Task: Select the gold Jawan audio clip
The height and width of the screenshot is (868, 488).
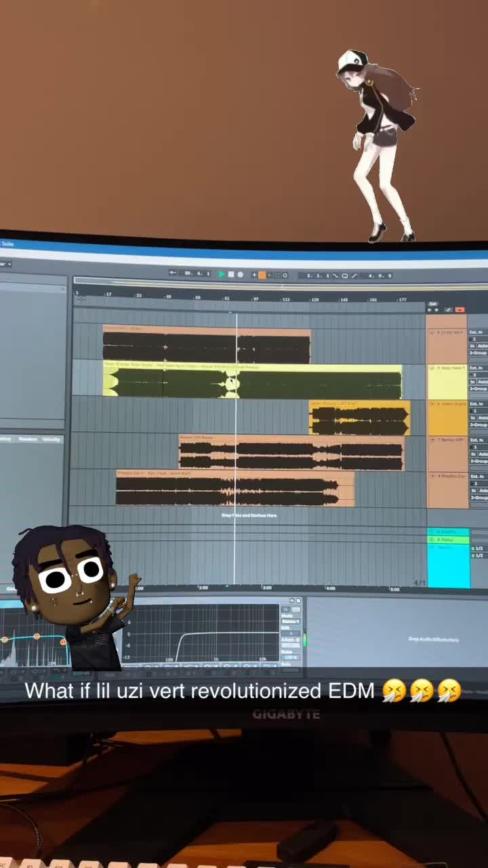Action: (x=359, y=418)
